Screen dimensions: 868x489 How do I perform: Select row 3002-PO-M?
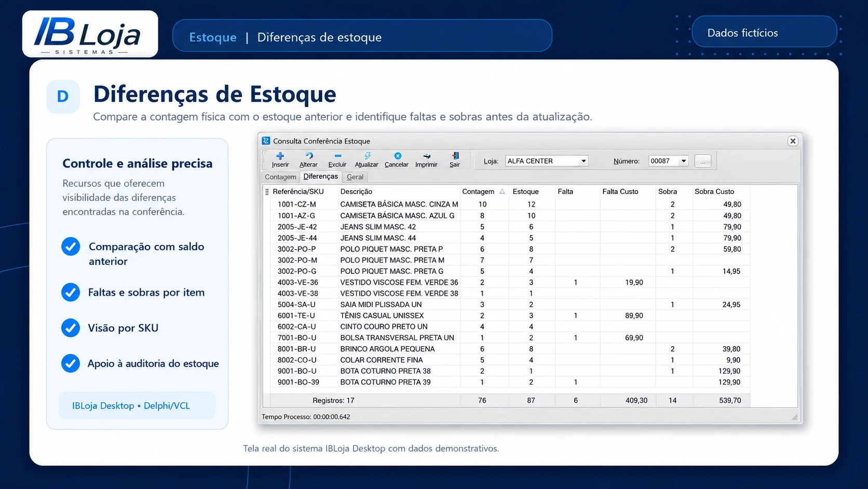pyautogui.click(x=509, y=260)
